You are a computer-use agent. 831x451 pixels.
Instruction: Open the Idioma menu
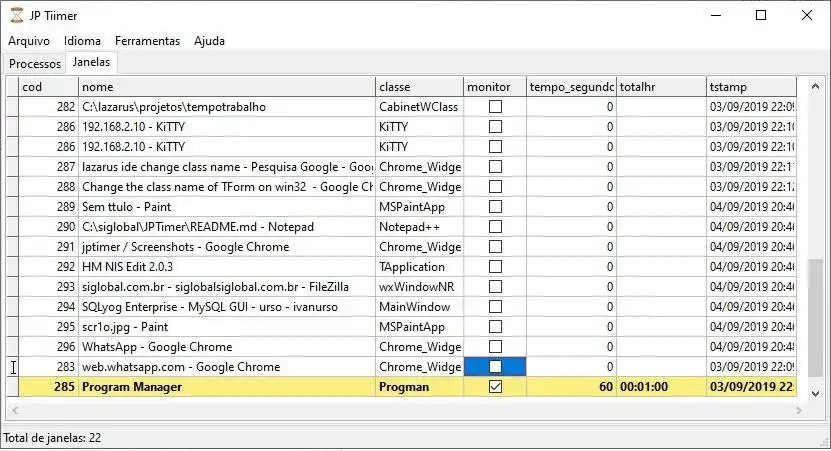[x=82, y=41]
